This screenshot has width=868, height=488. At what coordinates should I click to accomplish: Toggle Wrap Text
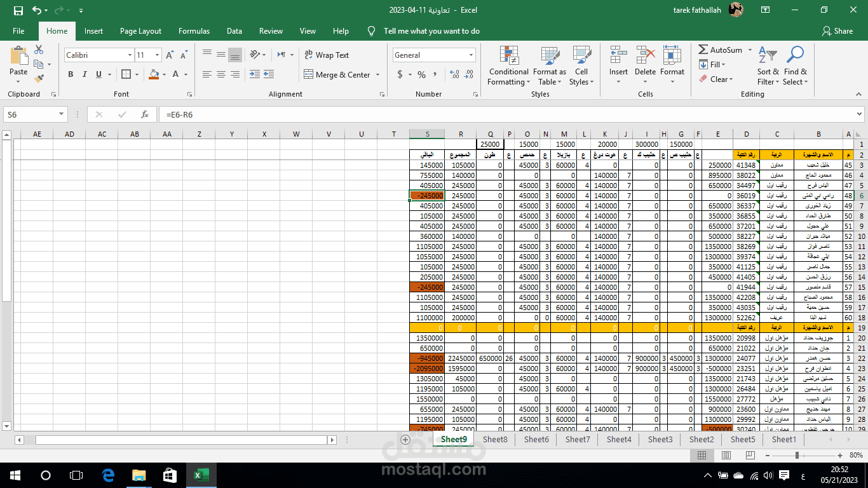click(327, 55)
